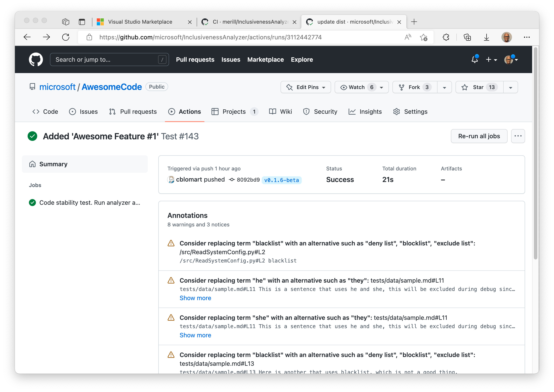Click the green success checkmark icon

[33, 136]
